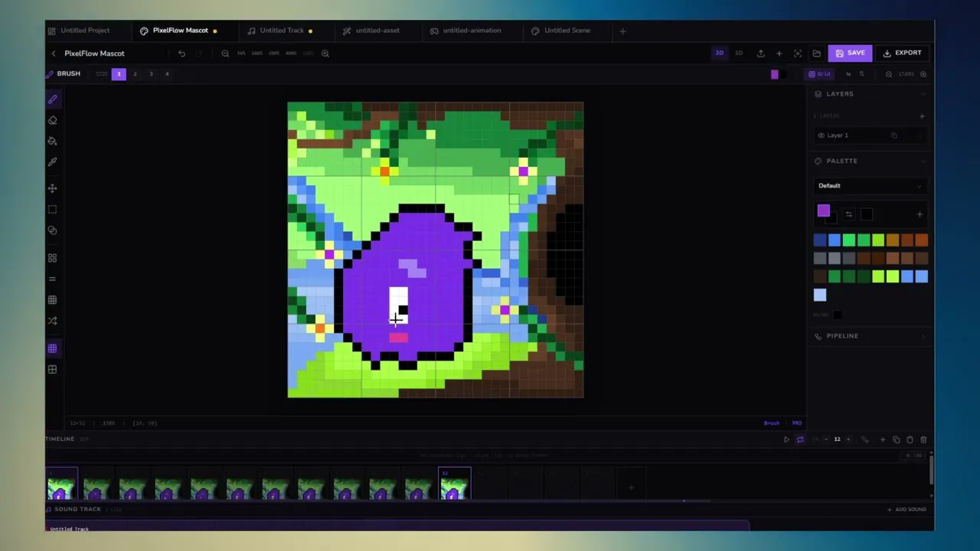
Task: Click the Save button
Action: pyautogui.click(x=850, y=53)
